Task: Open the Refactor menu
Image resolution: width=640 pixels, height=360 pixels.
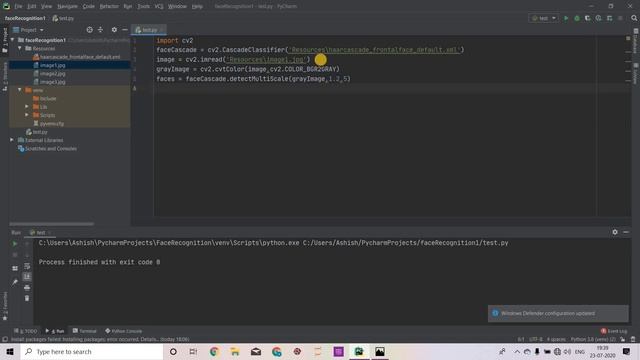Action: coord(109,7)
